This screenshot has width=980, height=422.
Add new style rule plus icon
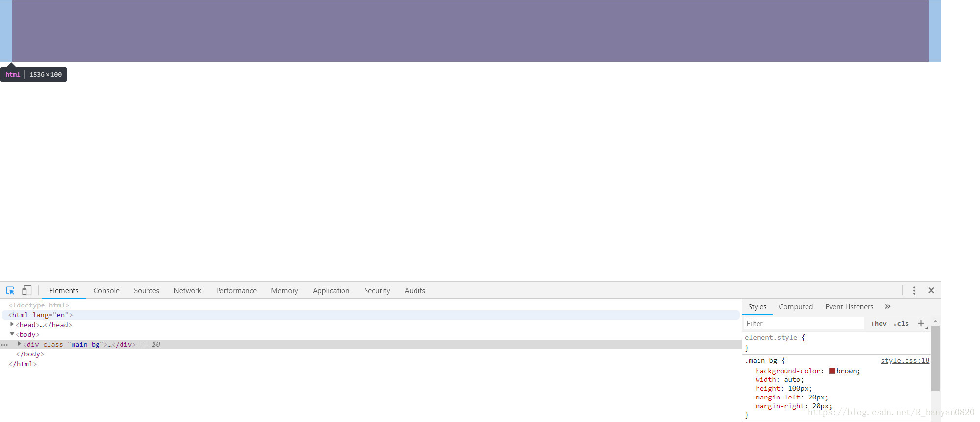[921, 323]
